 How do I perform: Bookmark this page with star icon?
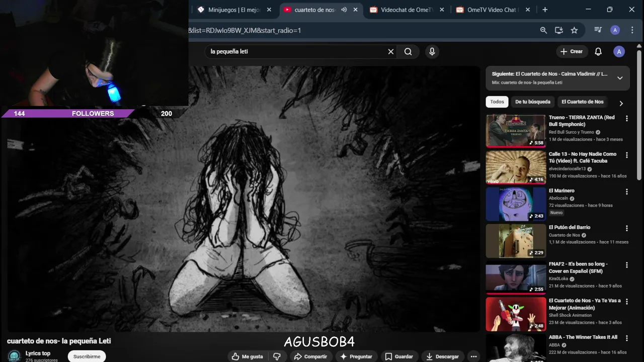574,30
